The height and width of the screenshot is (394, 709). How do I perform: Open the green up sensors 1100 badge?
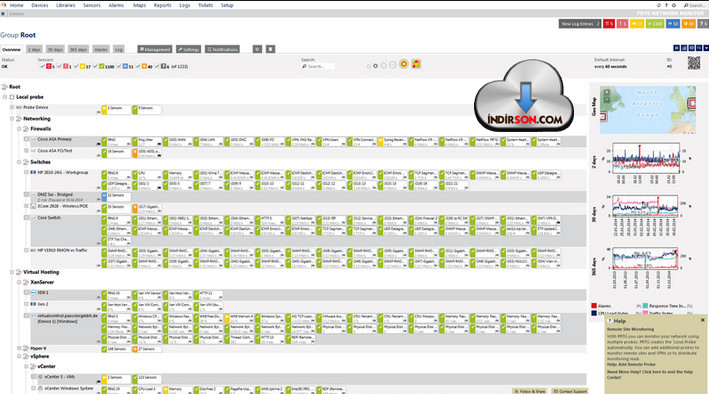point(655,24)
